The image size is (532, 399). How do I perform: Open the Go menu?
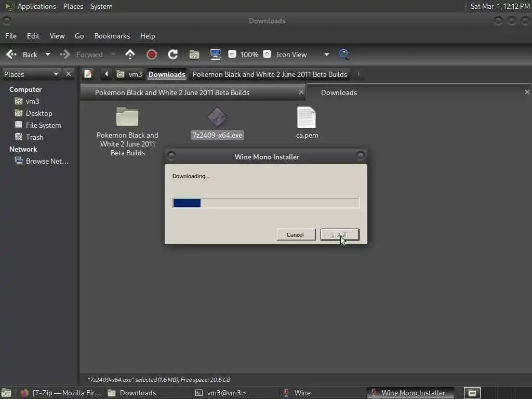click(79, 36)
